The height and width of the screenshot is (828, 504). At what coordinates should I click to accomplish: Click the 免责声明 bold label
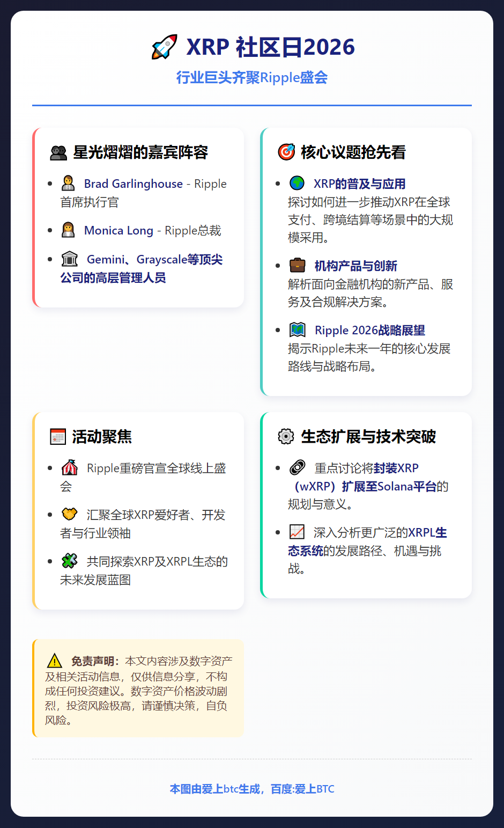pyautogui.click(x=96, y=661)
